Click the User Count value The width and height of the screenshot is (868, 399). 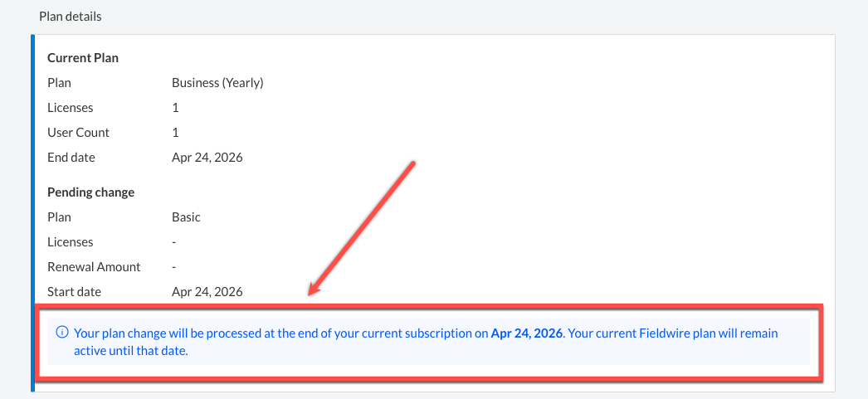click(175, 133)
